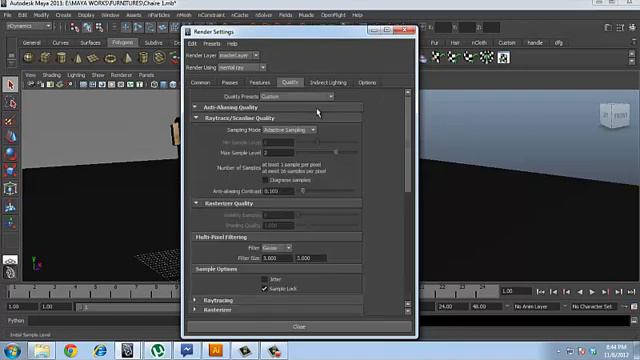Open the Filter type dropdown
This screenshot has height=360, width=640.
277,248
